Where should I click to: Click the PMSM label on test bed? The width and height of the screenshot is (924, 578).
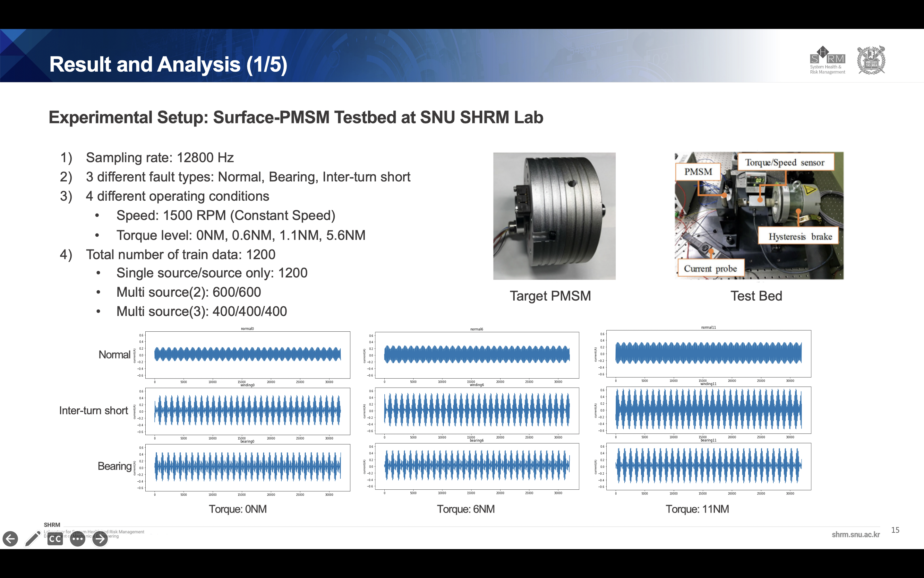pyautogui.click(x=698, y=172)
